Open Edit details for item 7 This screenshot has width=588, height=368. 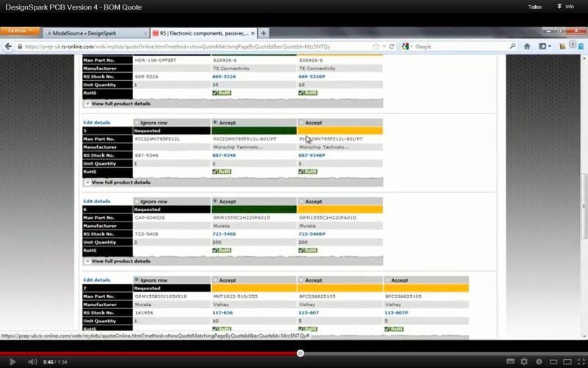97,280
